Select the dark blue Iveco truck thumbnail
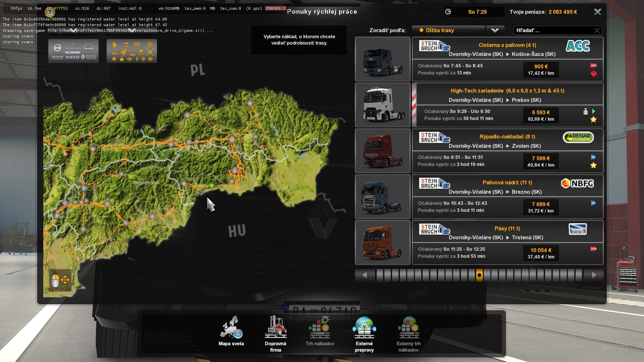The width and height of the screenshot is (644, 362). 382,59
